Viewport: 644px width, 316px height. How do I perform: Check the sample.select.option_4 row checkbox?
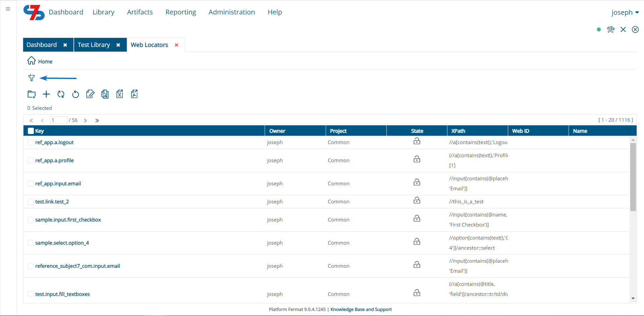(x=31, y=243)
